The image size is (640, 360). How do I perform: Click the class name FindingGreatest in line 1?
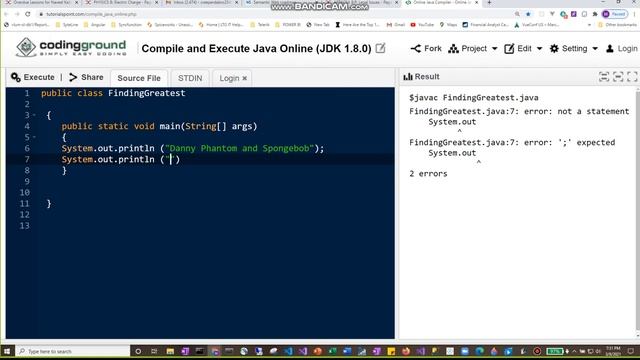[x=147, y=93]
